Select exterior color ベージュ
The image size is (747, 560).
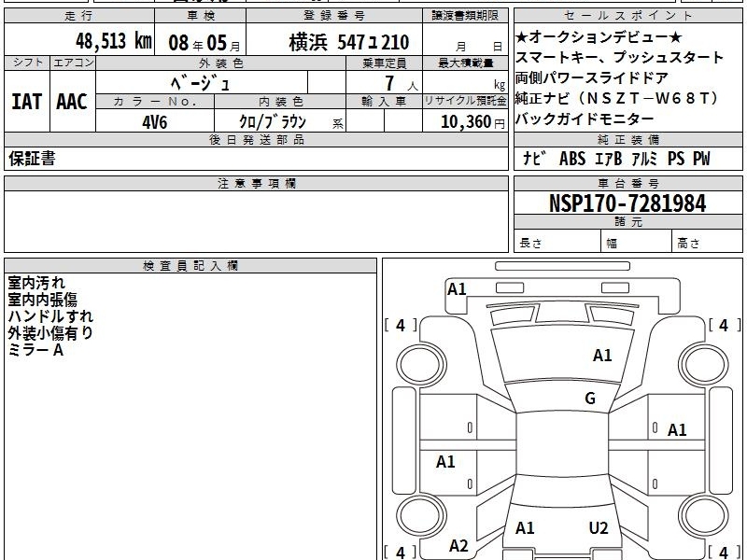click(201, 83)
